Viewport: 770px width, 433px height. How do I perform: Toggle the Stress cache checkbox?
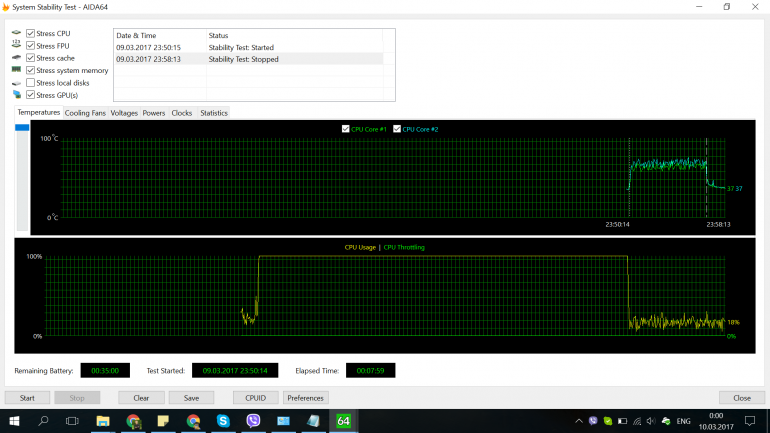click(30, 58)
